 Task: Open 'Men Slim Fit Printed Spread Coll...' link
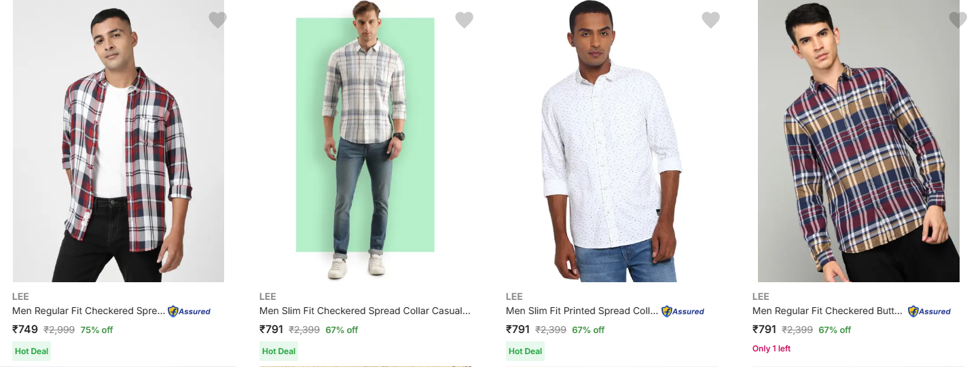(582, 311)
